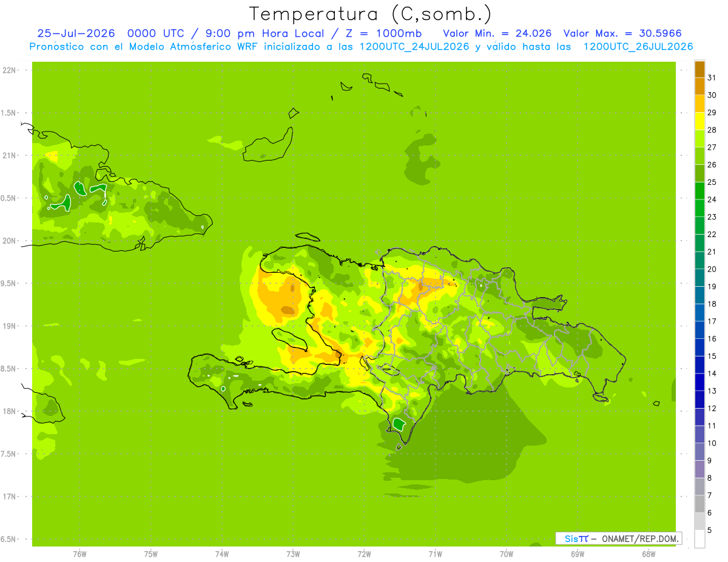Click "1200UTC_24JUL2026" initialization time text

click(414, 47)
